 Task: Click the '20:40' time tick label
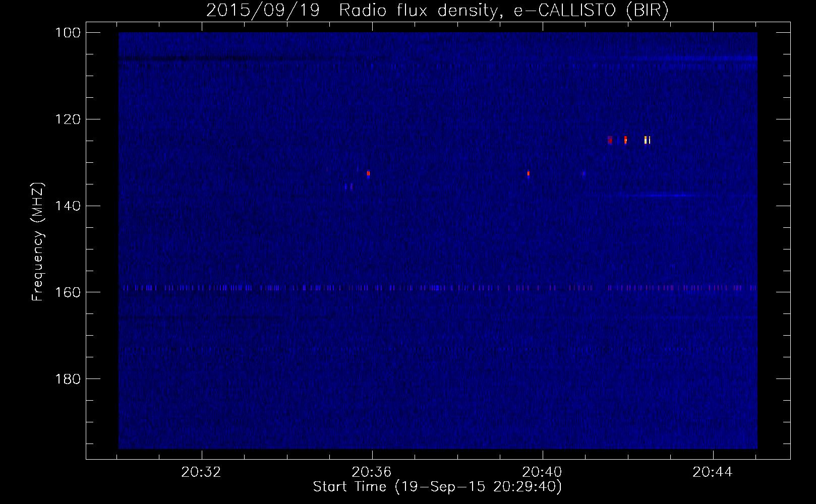click(543, 472)
